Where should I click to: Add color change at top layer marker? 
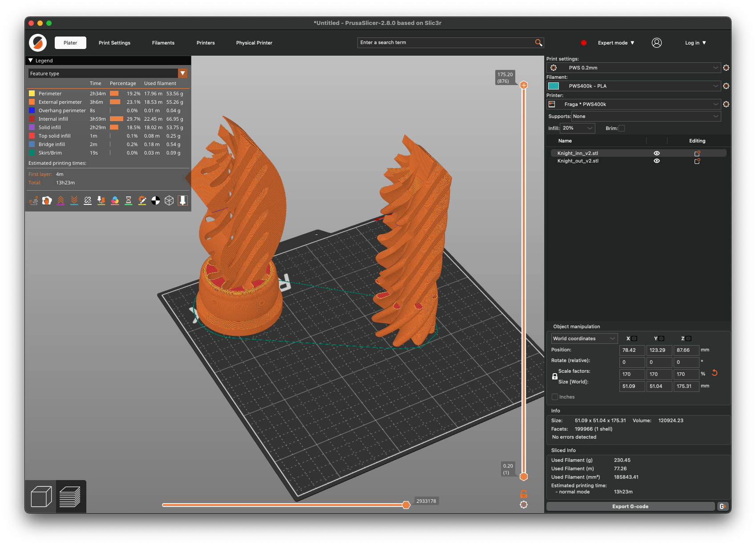[x=524, y=85]
